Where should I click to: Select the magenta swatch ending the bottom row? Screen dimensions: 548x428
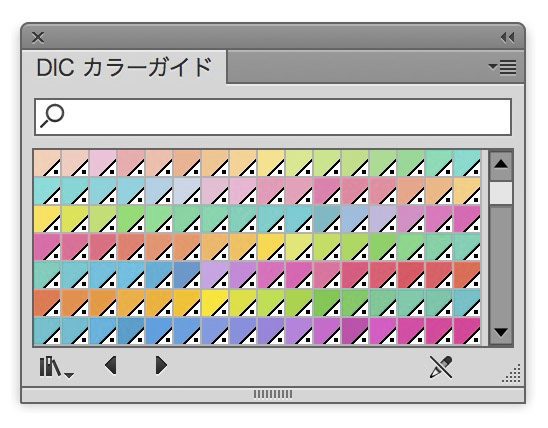pos(467,331)
